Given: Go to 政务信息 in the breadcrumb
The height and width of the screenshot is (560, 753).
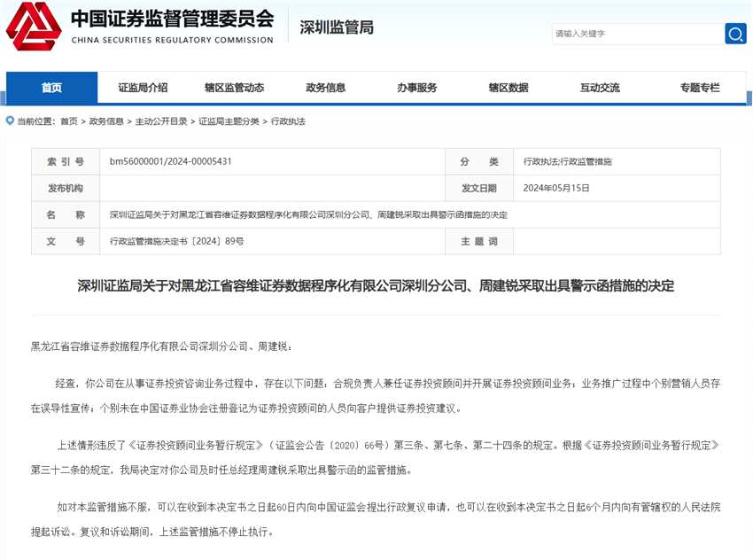Looking at the screenshot, I should (106, 121).
